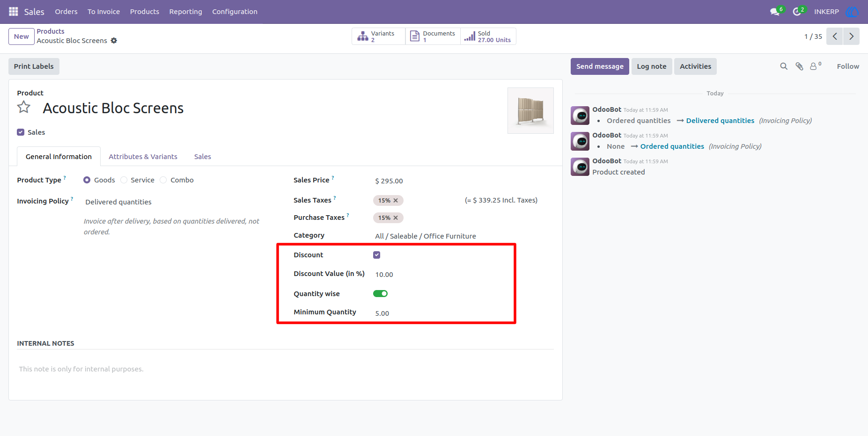This screenshot has height=436, width=868.
Task: Click the Print Labels button
Action: 34,66
